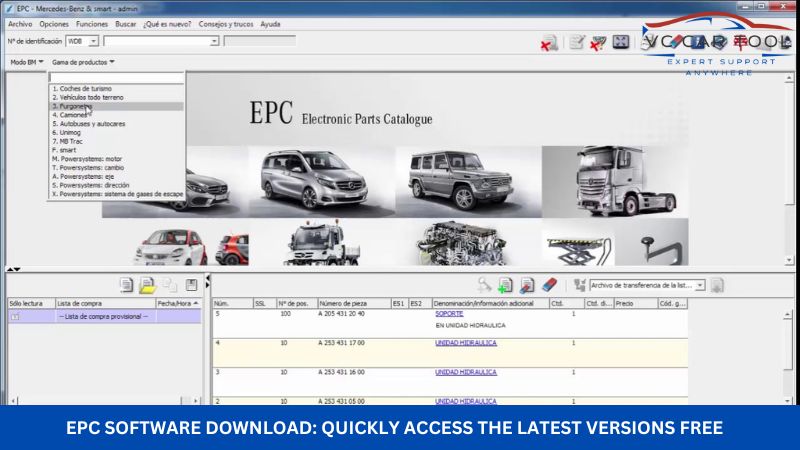
Task: Click the eraser icon above parts list
Action: tap(548, 285)
